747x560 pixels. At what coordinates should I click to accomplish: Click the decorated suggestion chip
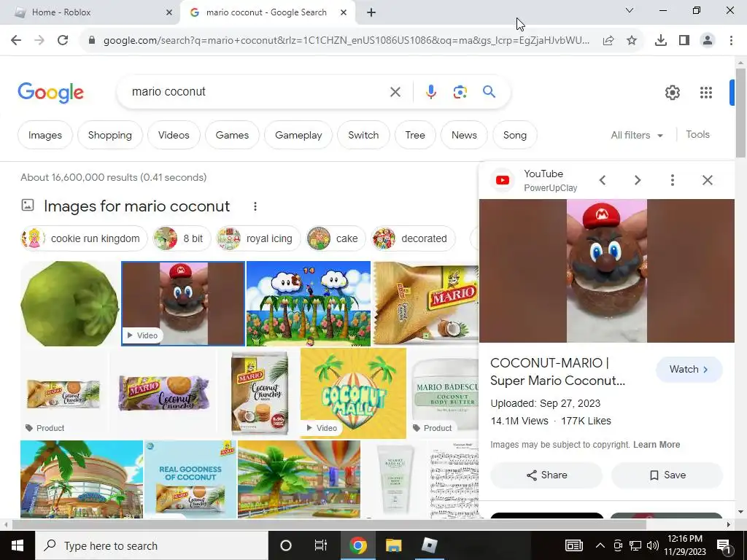[413, 238]
